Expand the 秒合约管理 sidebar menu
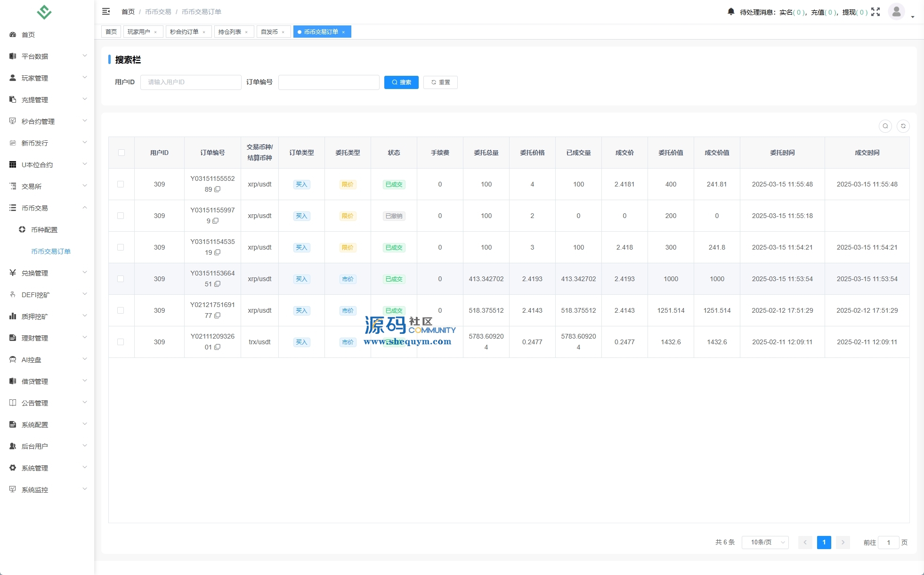 [x=47, y=121]
